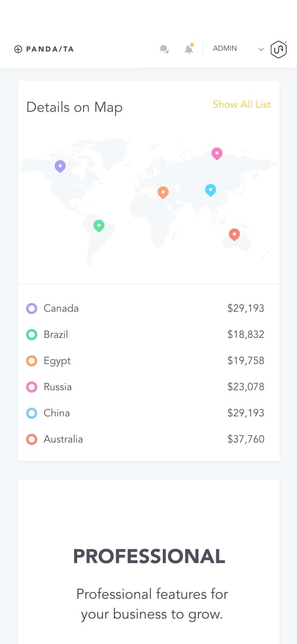
Task: Select the red Australia map pin
Action: [234, 234]
